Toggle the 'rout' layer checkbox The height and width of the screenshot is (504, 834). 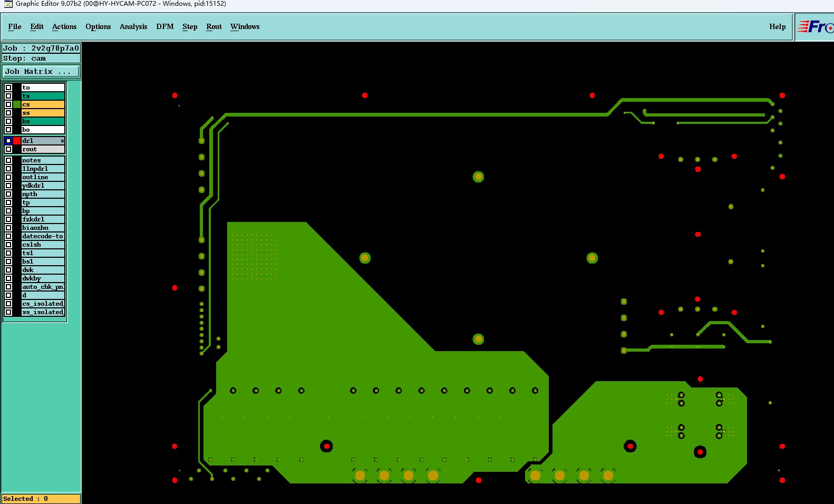click(8, 149)
